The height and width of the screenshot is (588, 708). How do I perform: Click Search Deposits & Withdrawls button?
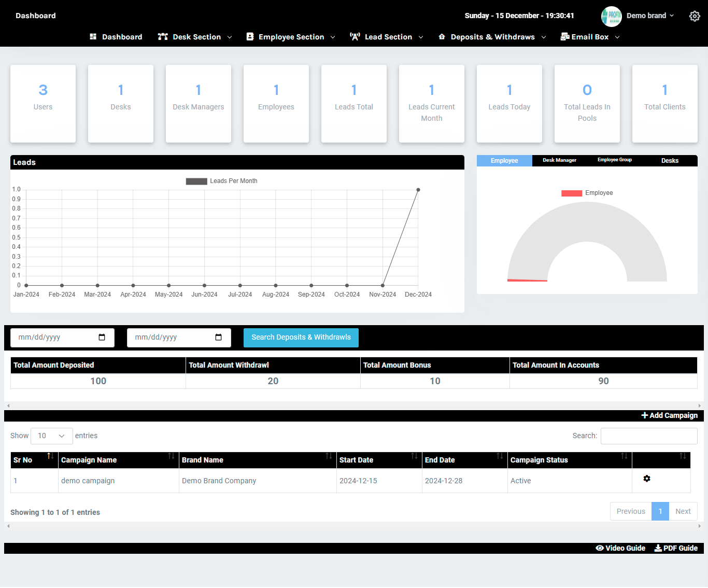point(301,338)
